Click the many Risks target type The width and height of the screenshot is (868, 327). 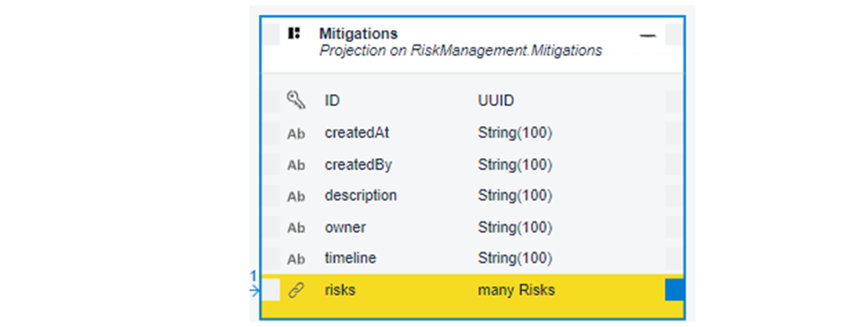(x=516, y=290)
